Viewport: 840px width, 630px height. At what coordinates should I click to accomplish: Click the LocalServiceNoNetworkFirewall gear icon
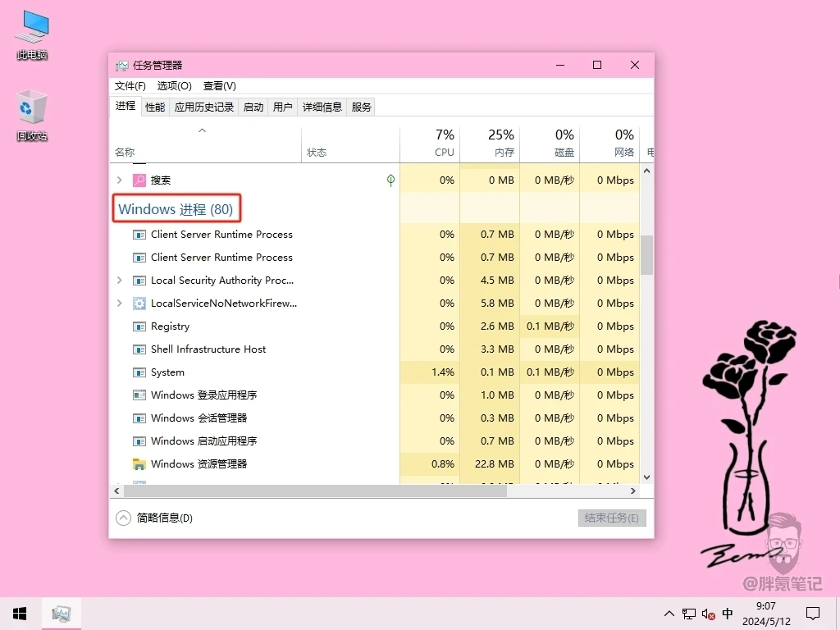[x=139, y=304]
